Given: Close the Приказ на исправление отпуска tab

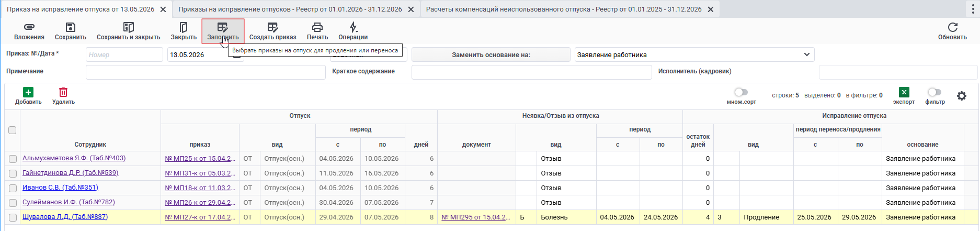Looking at the screenshot, I should (x=163, y=9).
